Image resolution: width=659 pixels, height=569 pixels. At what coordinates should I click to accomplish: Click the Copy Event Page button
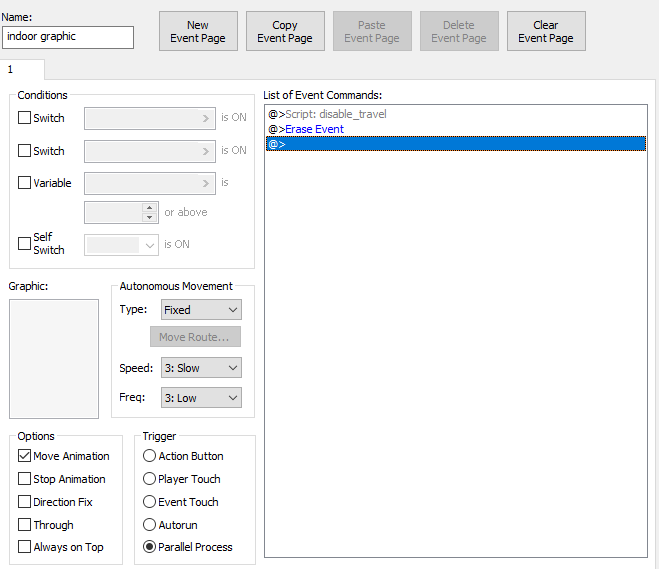point(285,32)
